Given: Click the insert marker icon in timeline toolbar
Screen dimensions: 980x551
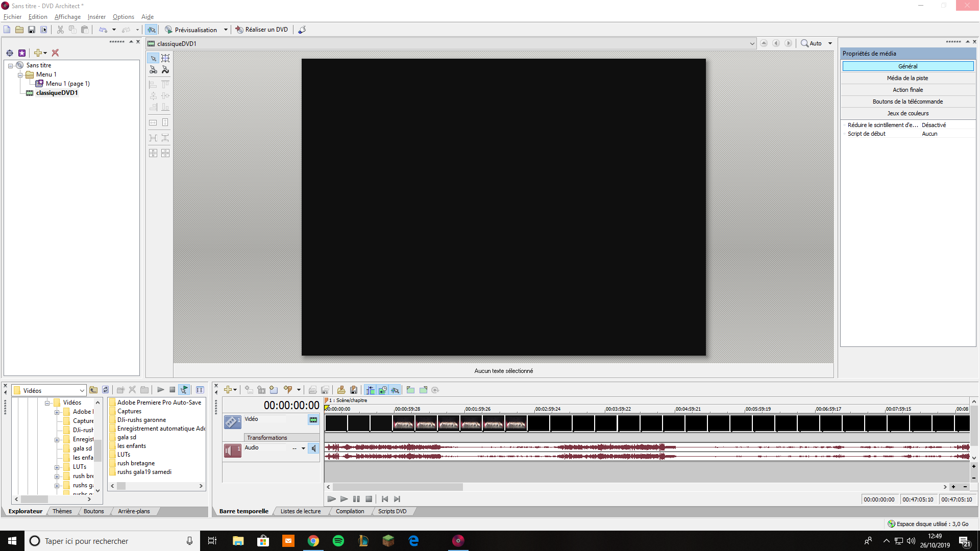Looking at the screenshot, I should [x=287, y=390].
